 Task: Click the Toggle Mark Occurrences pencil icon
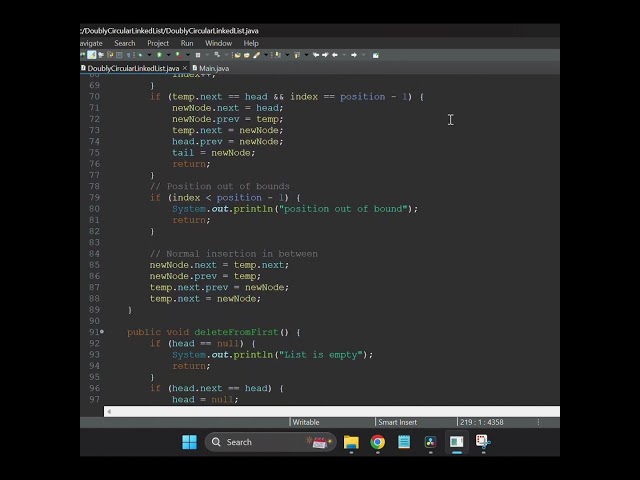pyautogui.click(x=256, y=55)
